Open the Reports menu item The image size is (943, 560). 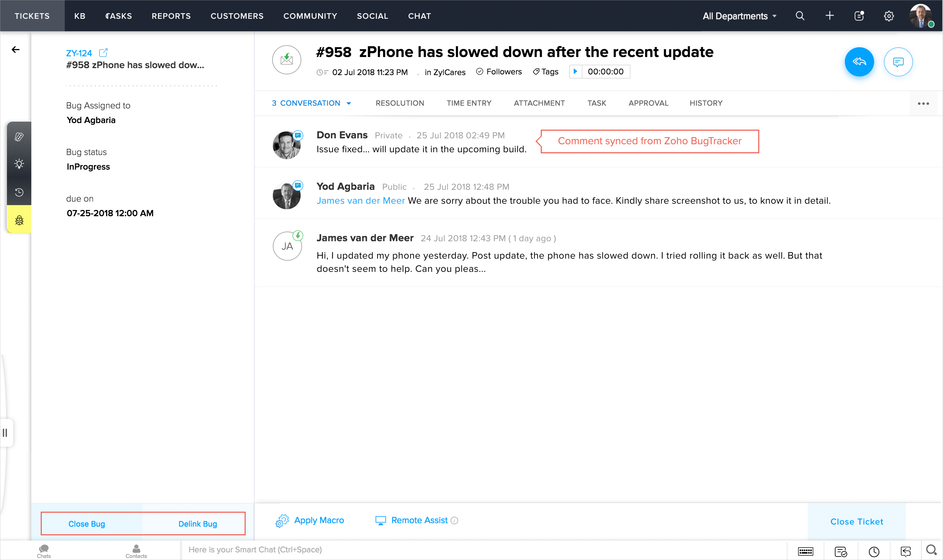[x=171, y=16]
